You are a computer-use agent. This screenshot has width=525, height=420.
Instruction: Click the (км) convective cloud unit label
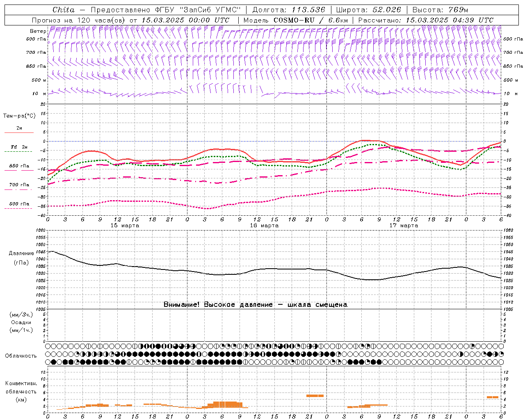21,399
